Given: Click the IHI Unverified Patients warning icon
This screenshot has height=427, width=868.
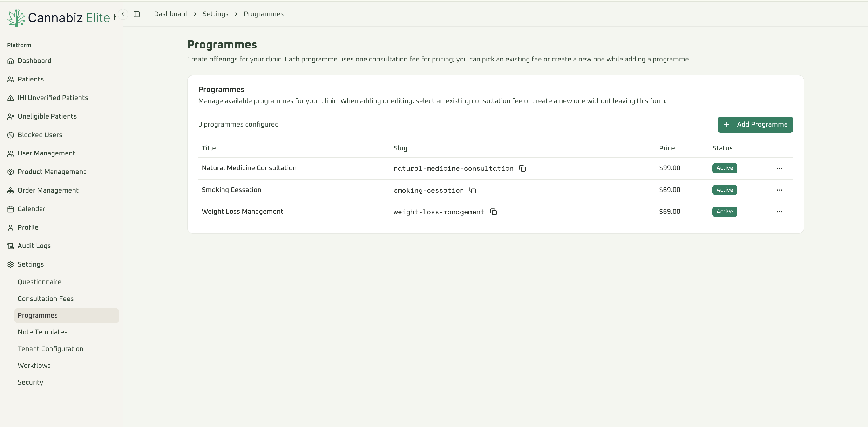Looking at the screenshot, I should [x=10, y=98].
